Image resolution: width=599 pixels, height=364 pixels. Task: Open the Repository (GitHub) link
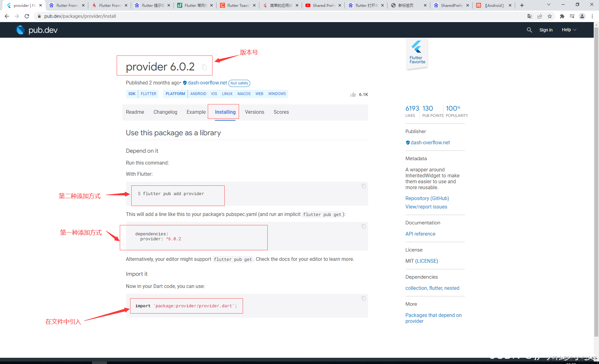(427, 198)
